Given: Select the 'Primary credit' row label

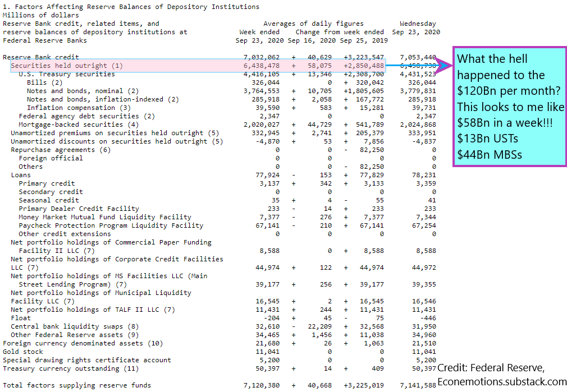Looking at the screenshot, I should click(47, 183).
